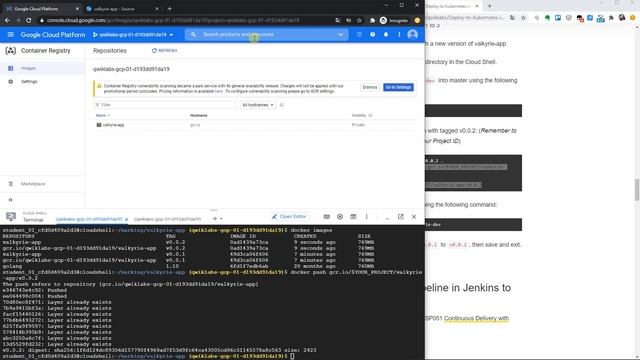Open a new tab in the Incognito window
The width and height of the screenshot is (640, 360).
(x=169, y=9)
